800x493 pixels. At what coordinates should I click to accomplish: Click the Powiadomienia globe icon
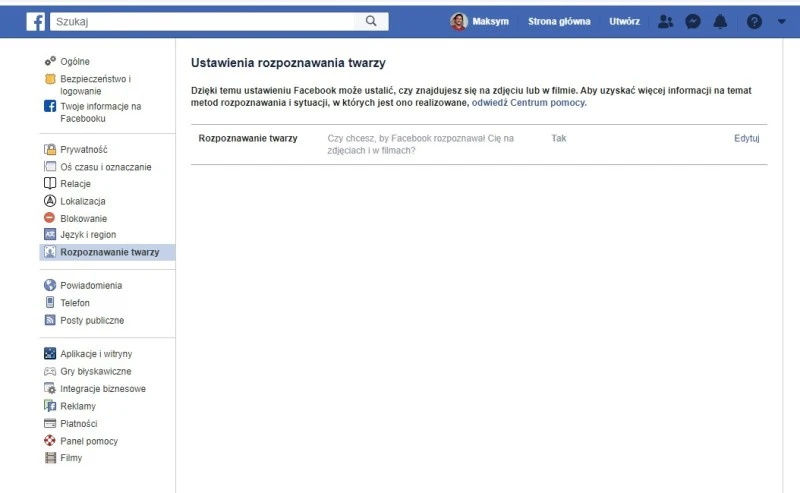click(x=50, y=285)
